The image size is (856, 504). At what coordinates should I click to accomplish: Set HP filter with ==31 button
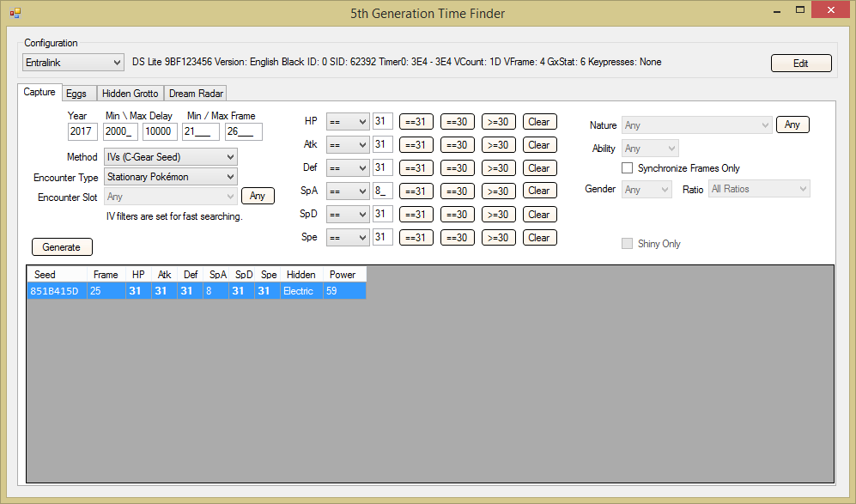[x=416, y=122]
